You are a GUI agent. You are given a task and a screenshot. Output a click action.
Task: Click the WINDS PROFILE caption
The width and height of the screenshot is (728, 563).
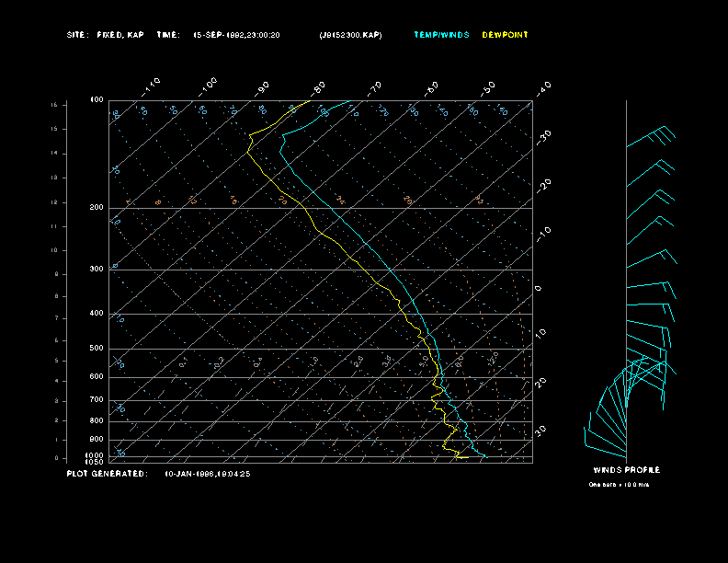click(x=626, y=470)
